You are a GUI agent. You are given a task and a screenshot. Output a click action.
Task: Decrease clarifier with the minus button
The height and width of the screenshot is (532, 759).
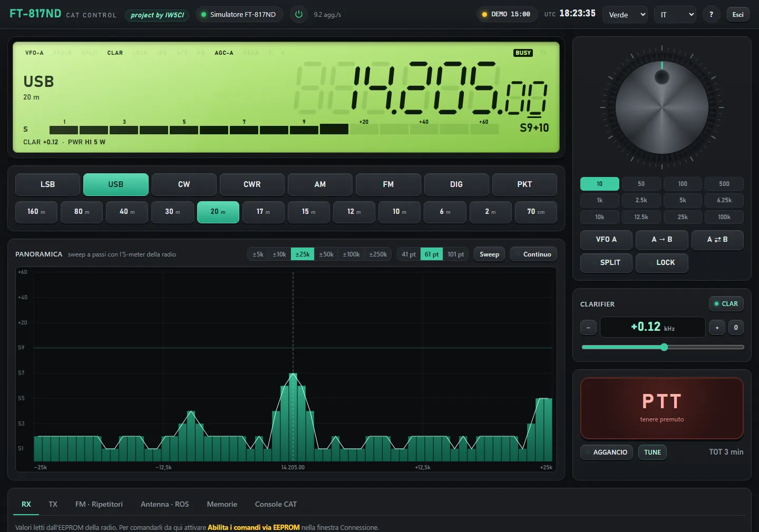(588, 328)
